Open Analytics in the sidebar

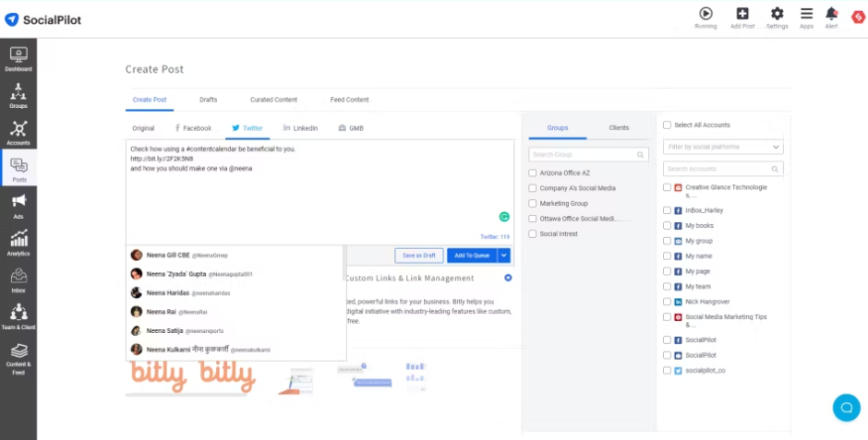(x=18, y=244)
